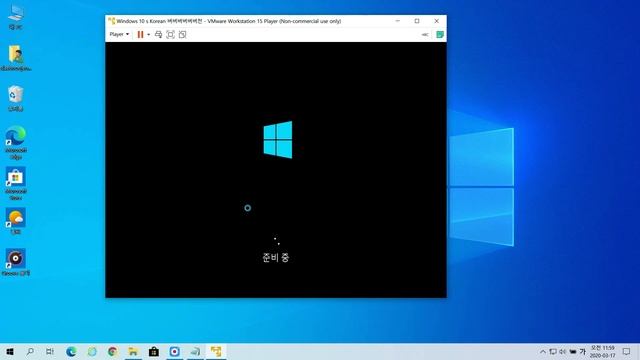Open the green globe browser on the taskbar
The height and width of the screenshot is (360, 640).
tap(92, 351)
